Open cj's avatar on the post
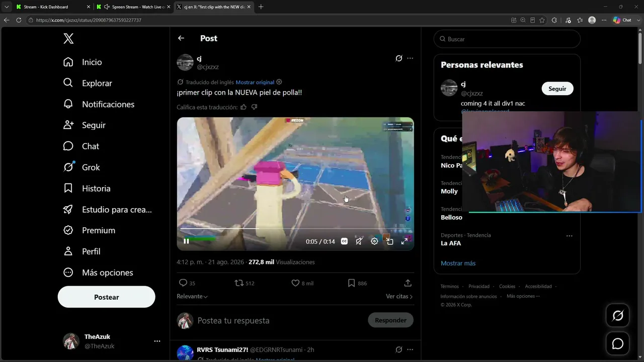The image size is (644, 362). pos(185,62)
